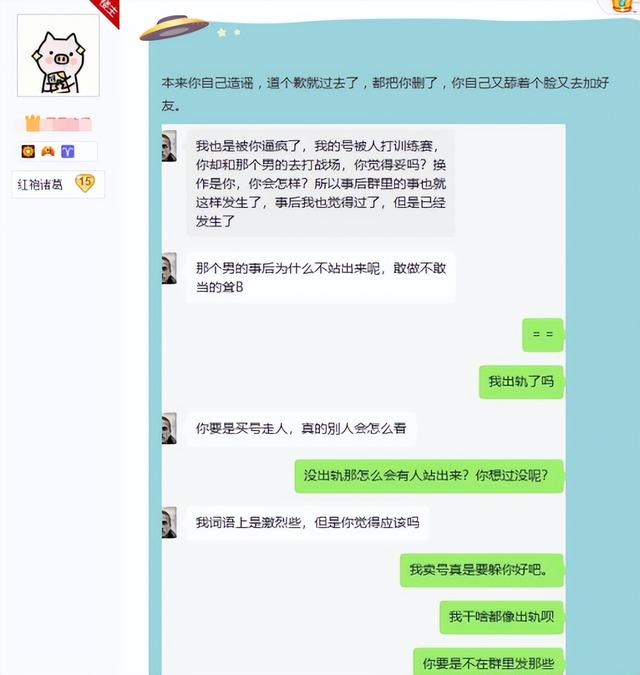
Task: Click the red 楼主 corner ribbon
Action: point(107,11)
